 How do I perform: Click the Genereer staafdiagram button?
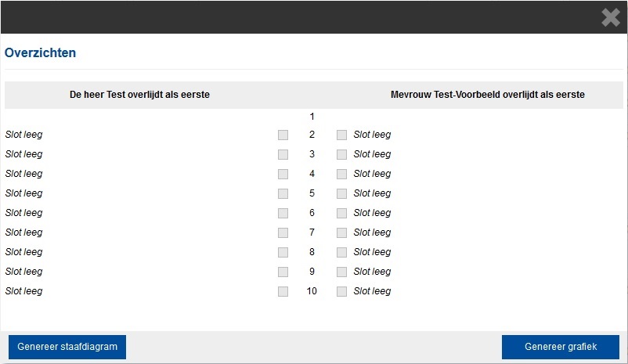67,347
